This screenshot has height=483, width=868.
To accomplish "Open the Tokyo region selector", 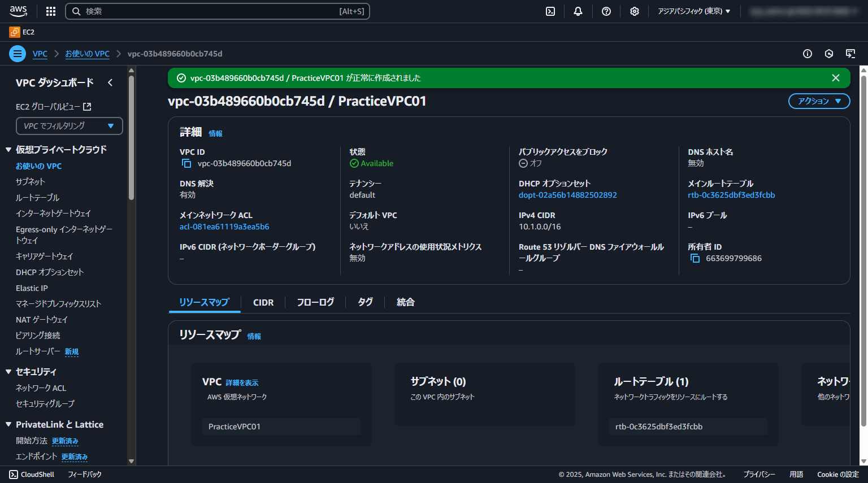I will [694, 11].
